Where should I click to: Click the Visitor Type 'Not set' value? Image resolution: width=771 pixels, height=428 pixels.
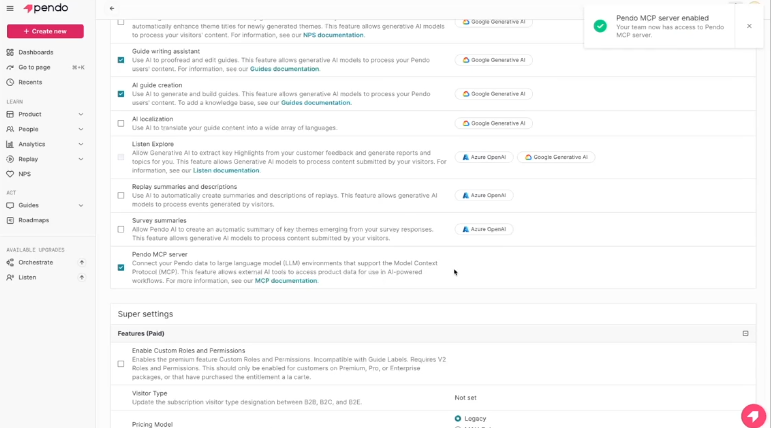point(465,397)
